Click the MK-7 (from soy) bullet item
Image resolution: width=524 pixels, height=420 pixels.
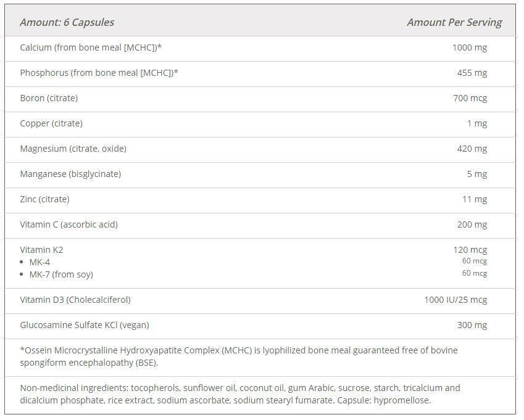click(61, 274)
